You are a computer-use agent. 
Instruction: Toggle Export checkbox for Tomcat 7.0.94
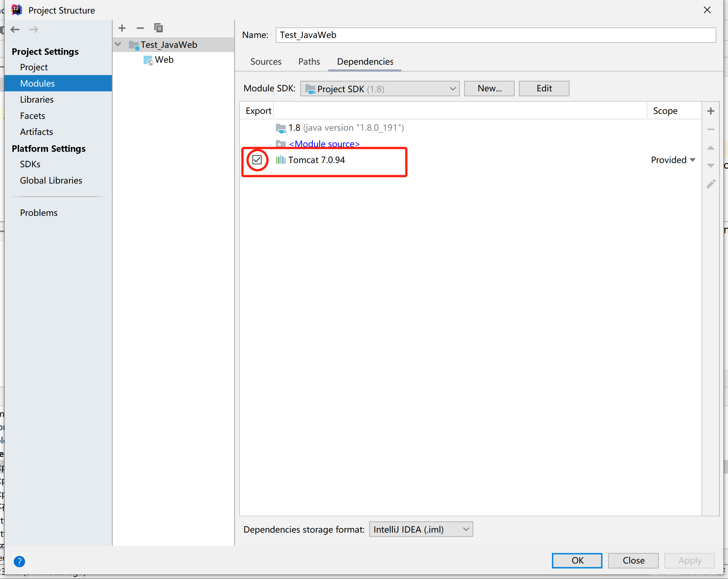[x=257, y=160]
